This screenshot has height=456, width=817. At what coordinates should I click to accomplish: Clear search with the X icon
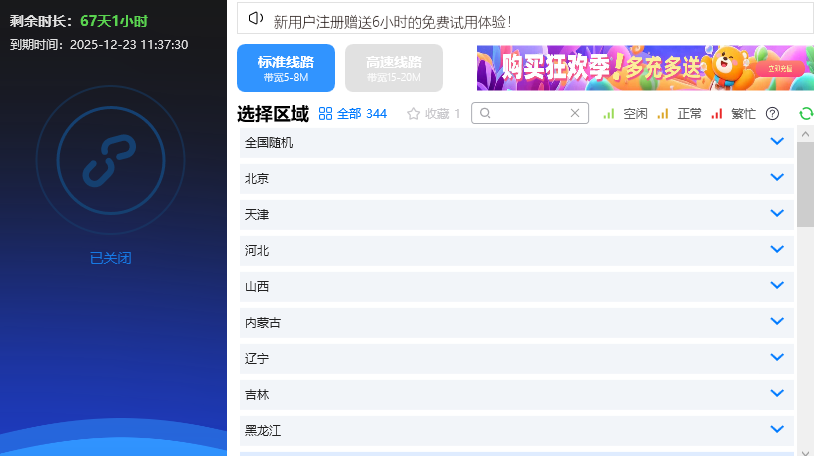pyautogui.click(x=575, y=113)
